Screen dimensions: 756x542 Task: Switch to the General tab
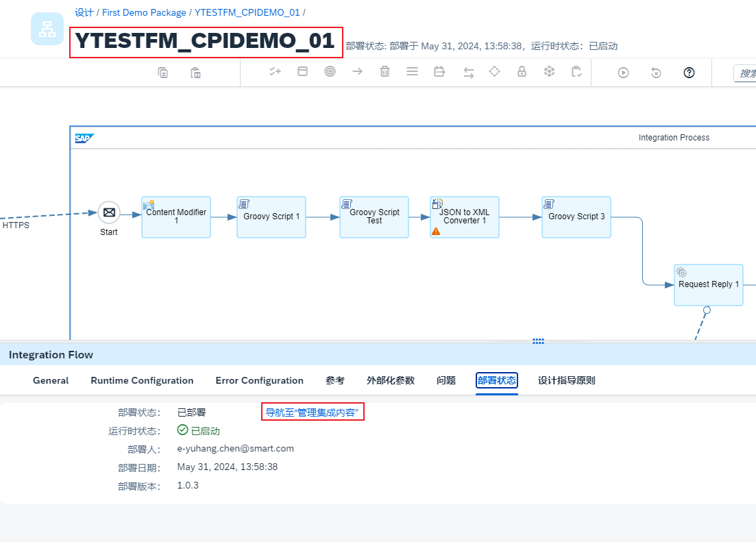click(x=50, y=380)
